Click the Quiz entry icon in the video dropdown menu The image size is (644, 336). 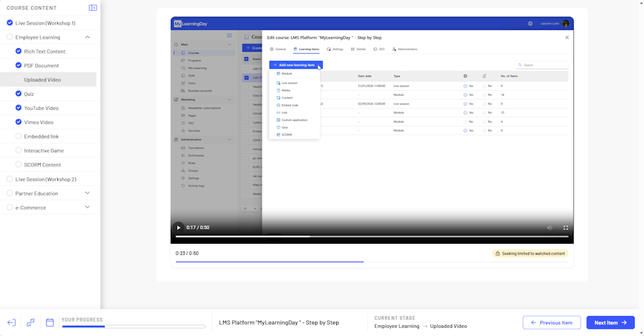tap(278, 128)
